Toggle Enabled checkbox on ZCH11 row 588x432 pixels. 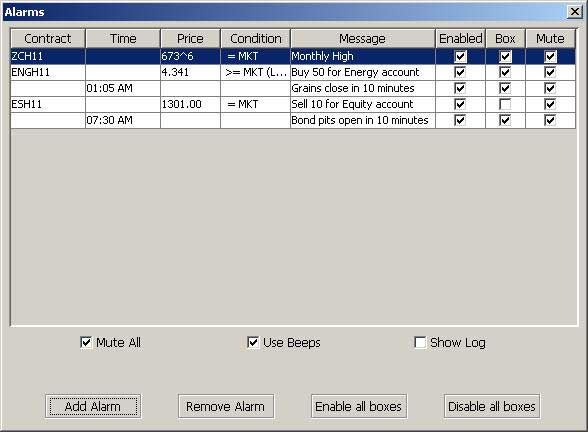pyautogui.click(x=460, y=57)
